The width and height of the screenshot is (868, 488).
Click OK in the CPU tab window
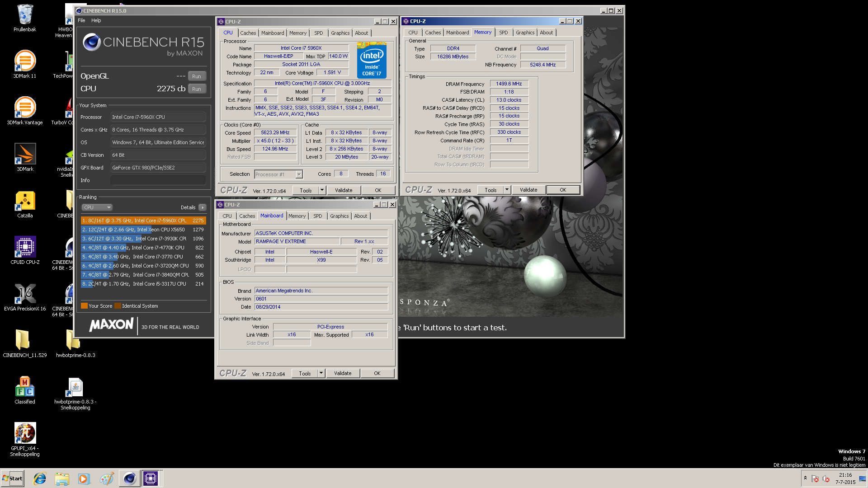378,190
